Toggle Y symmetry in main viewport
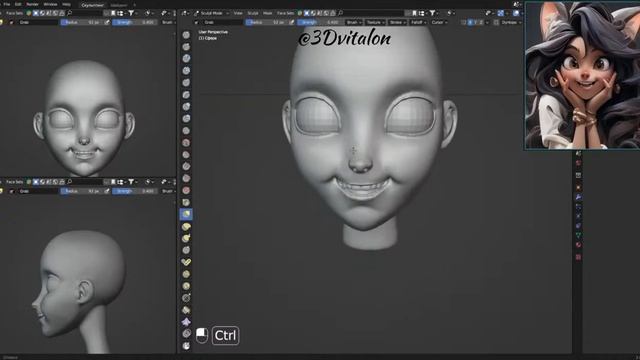This screenshot has height=360, width=640. [475, 22]
